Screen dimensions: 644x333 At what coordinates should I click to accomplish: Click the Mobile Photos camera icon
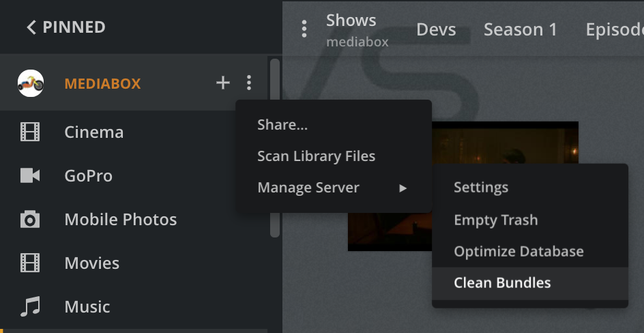click(30, 220)
